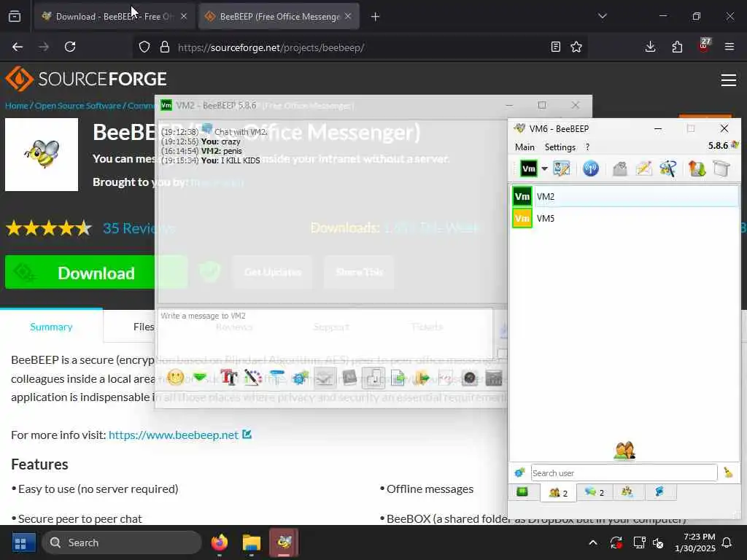747x560 pixels.
Task: Click the blue gear icon in chat toolbar
Action: 301,378
